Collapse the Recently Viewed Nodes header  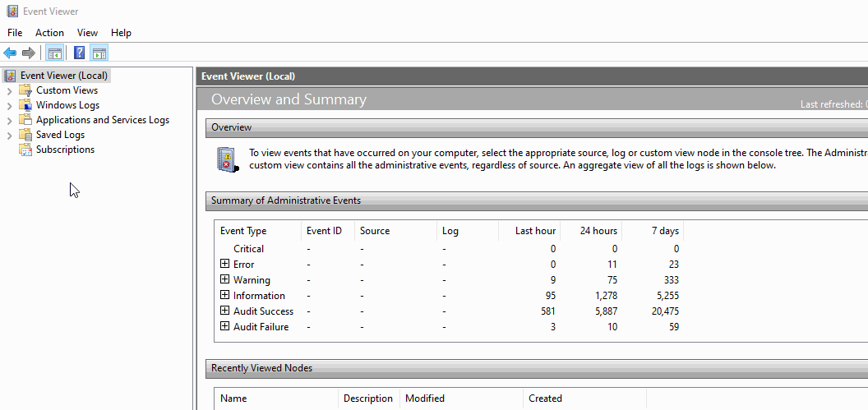[537, 368]
